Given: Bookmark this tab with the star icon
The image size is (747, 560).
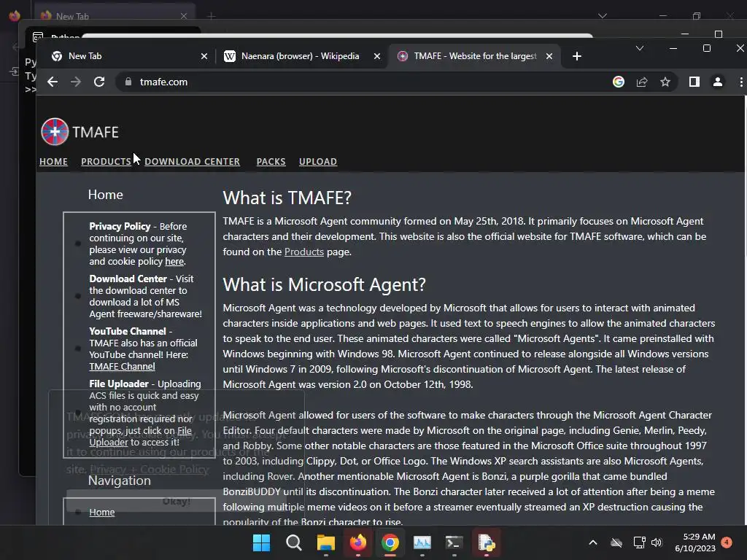Looking at the screenshot, I should (665, 82).
